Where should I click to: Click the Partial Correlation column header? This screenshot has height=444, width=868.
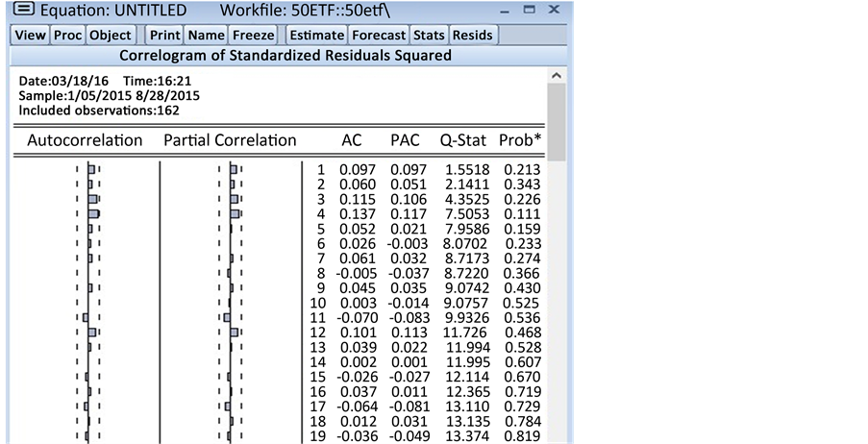point(230,140)
